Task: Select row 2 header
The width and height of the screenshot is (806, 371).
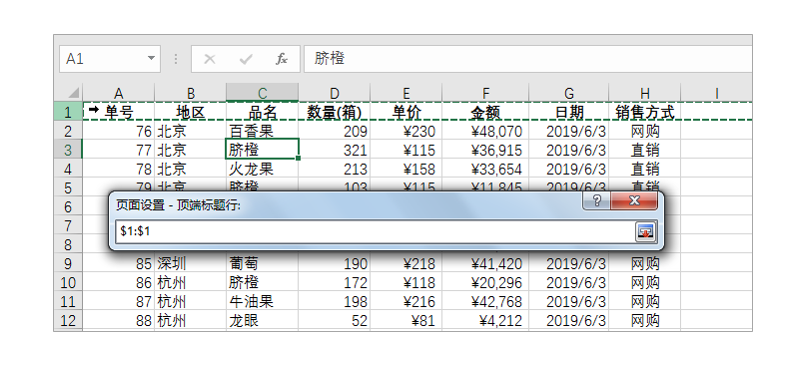Action: (x=68, y=131)
